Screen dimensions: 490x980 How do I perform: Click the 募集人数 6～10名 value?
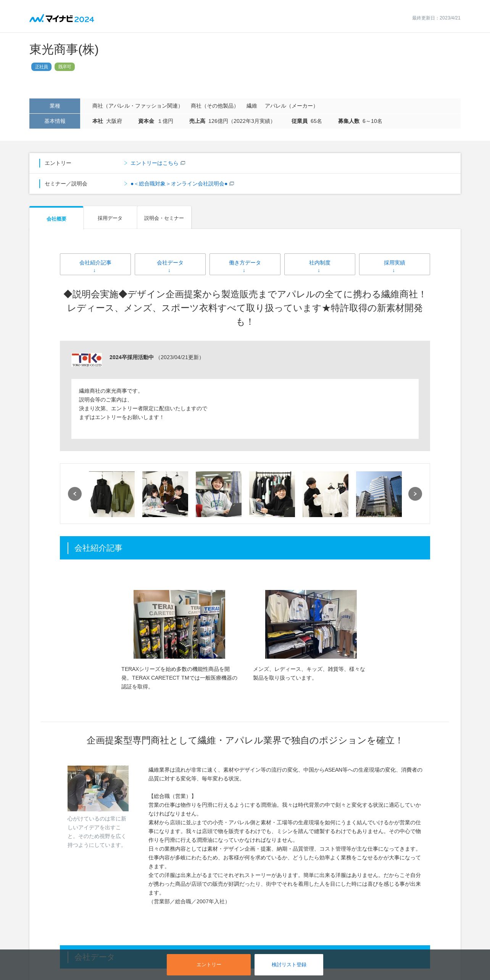coord(360,121)
